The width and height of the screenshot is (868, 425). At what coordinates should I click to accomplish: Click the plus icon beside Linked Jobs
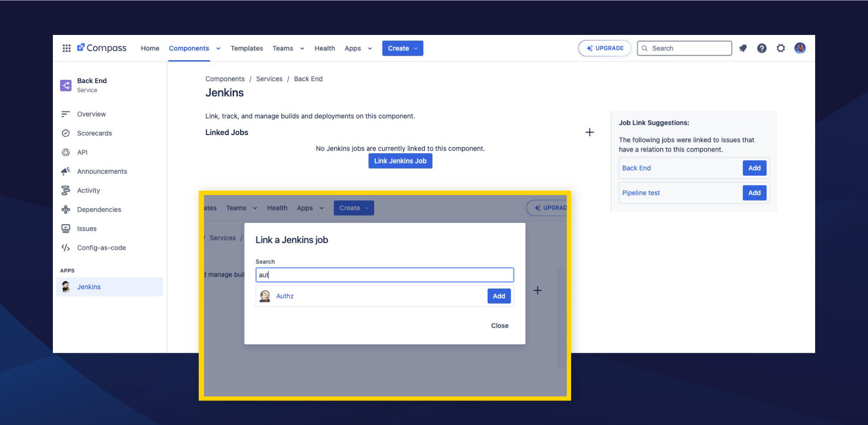point(590,132)
